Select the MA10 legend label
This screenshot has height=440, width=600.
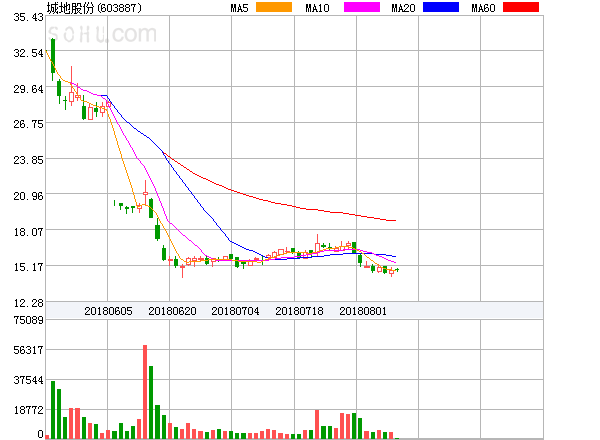(x=318, y=8)
